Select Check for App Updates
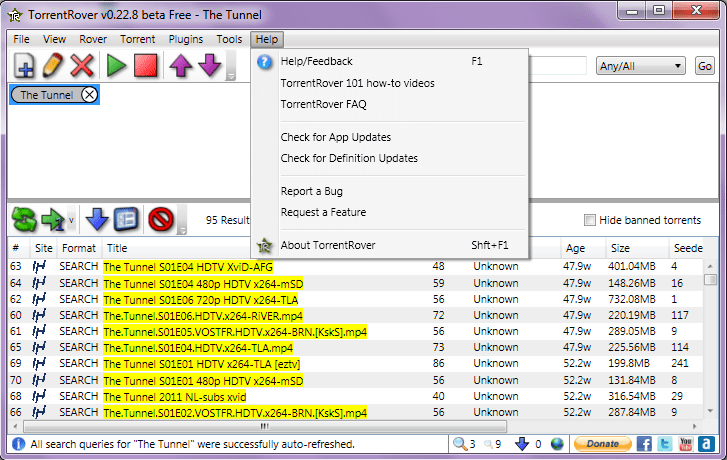The height and width of the screenshot is (460, 727). [x=389, y=137]
